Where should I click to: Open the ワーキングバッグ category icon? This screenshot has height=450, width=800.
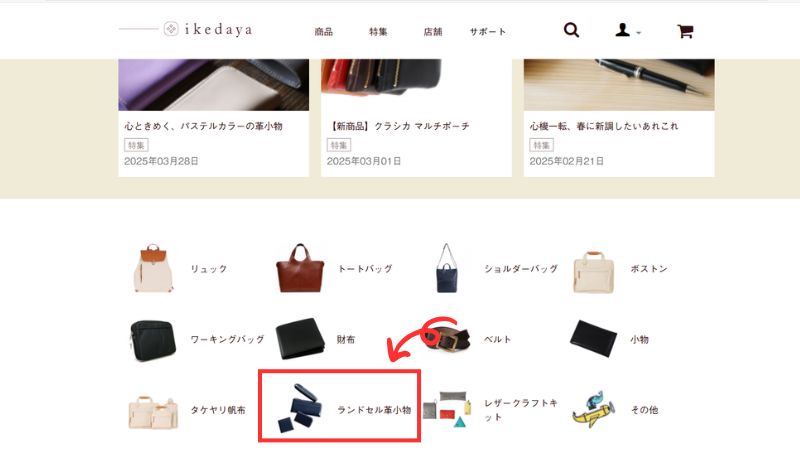coord(153,340)
